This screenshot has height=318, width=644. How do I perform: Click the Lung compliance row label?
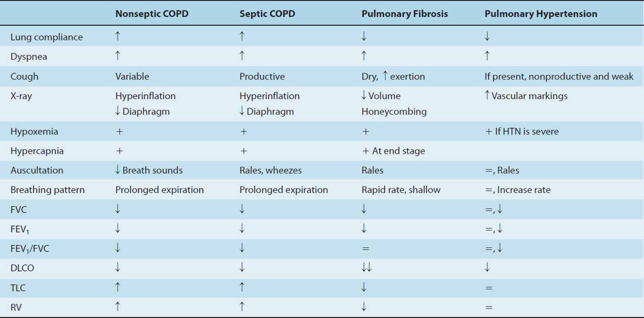coord(47,37)
